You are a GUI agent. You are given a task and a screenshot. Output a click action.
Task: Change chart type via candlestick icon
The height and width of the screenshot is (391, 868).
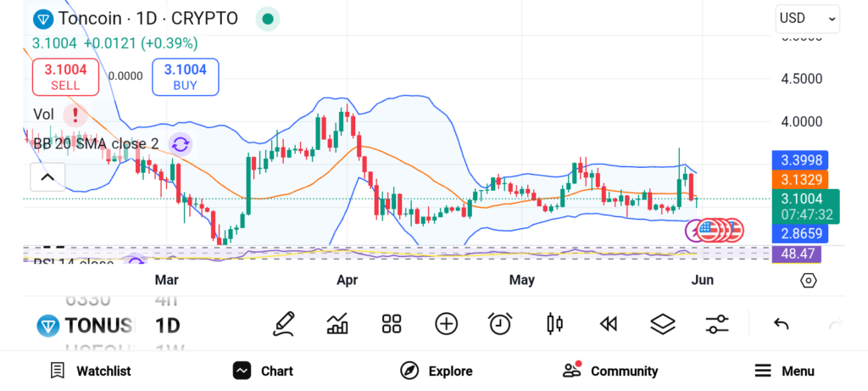tap(554, 323)
